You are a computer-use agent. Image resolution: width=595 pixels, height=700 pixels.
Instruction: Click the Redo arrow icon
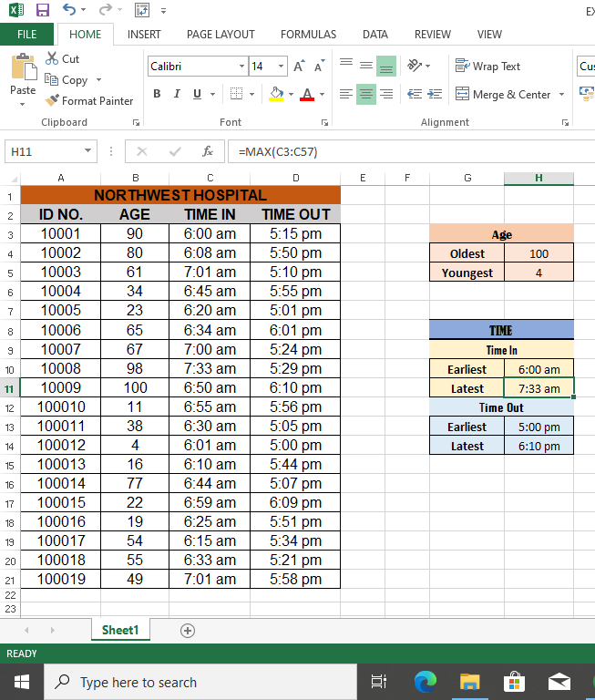tap(105, 9)
